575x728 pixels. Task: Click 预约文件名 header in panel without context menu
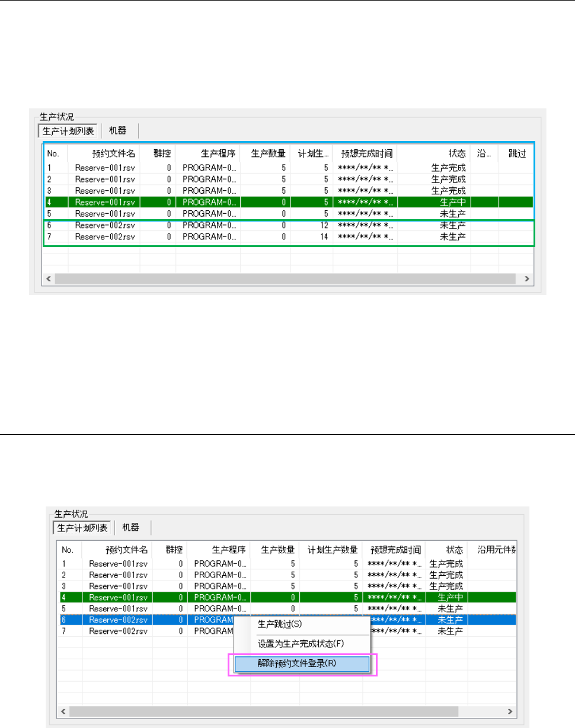point(104,153)
